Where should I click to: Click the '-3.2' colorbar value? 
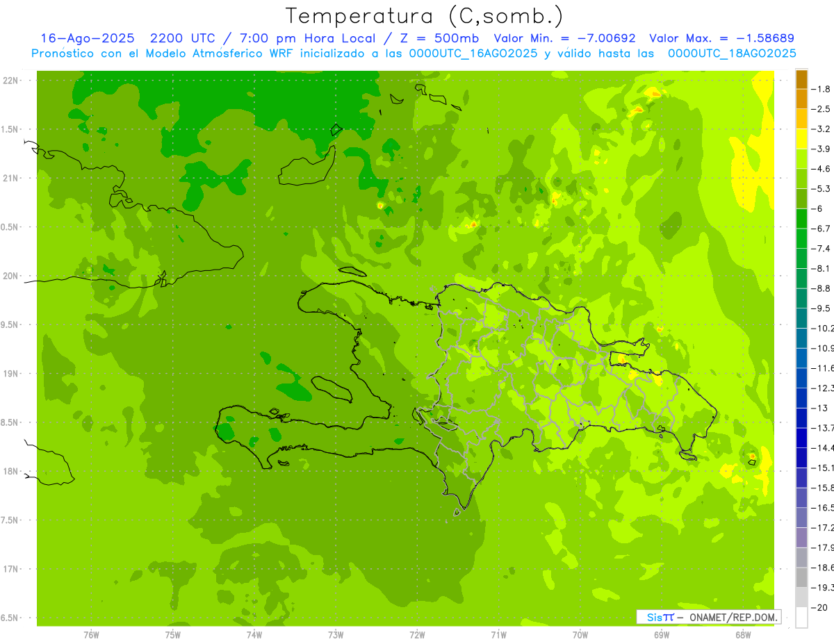pyautogui.click(x=821, y=129)
